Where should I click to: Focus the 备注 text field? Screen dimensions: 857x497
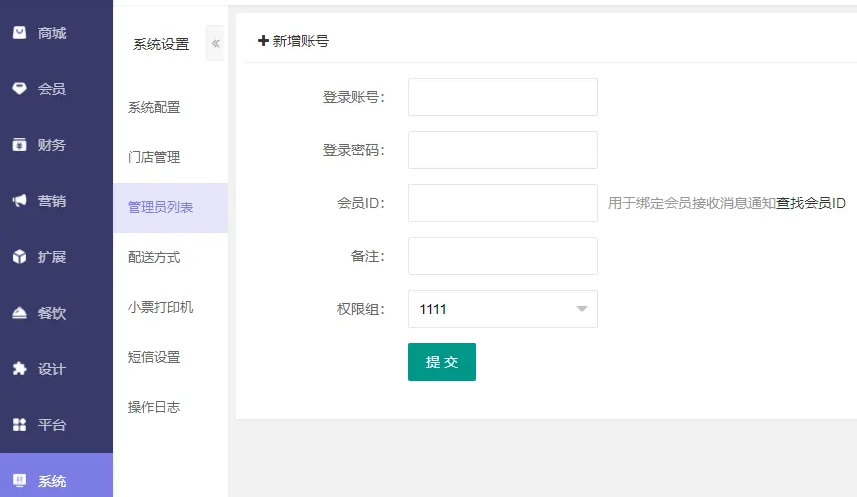click(x=502, y=256)
